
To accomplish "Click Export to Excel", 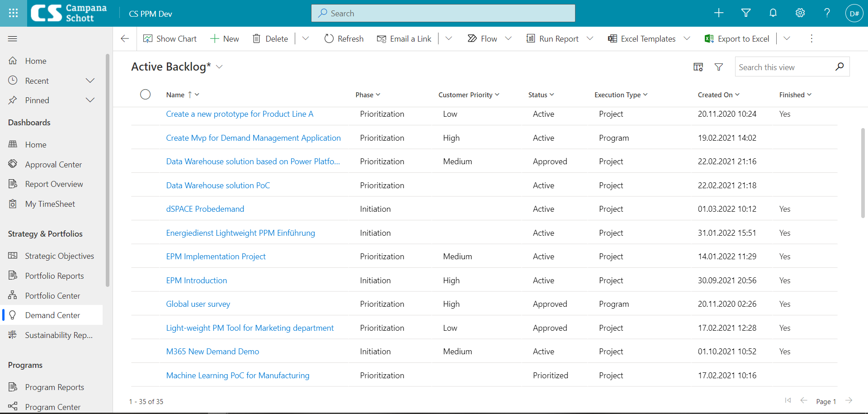I will tap(737, 39).
